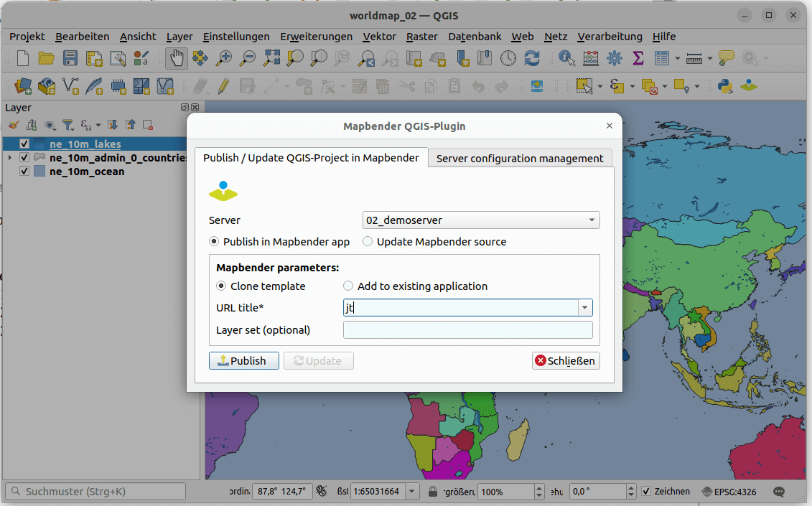Open the Temporal Controller clock icon
This screenshot has height=506, width=812.
tap(508, 59)
